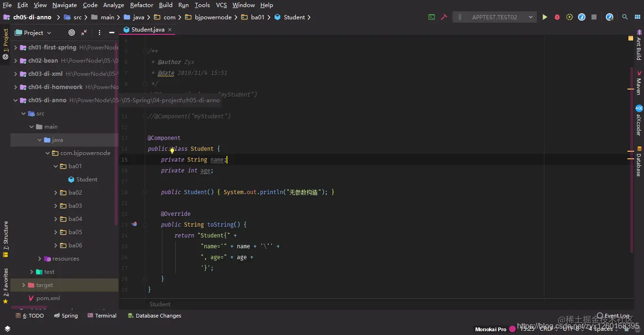This screenshot has height=335, width=644.
Task: Hide the Project panel with minus icon
Action: pyautogui.click(x=112, y=33)
